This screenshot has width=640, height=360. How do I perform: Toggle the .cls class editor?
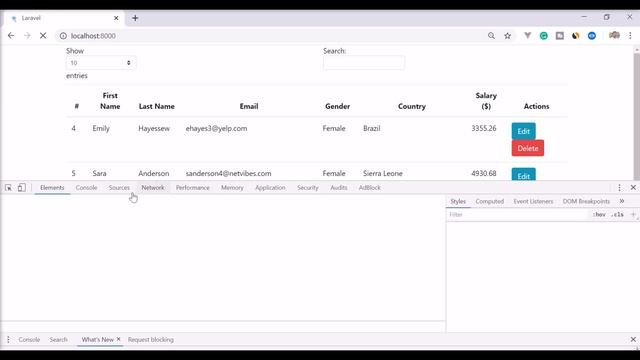point(618,215)
